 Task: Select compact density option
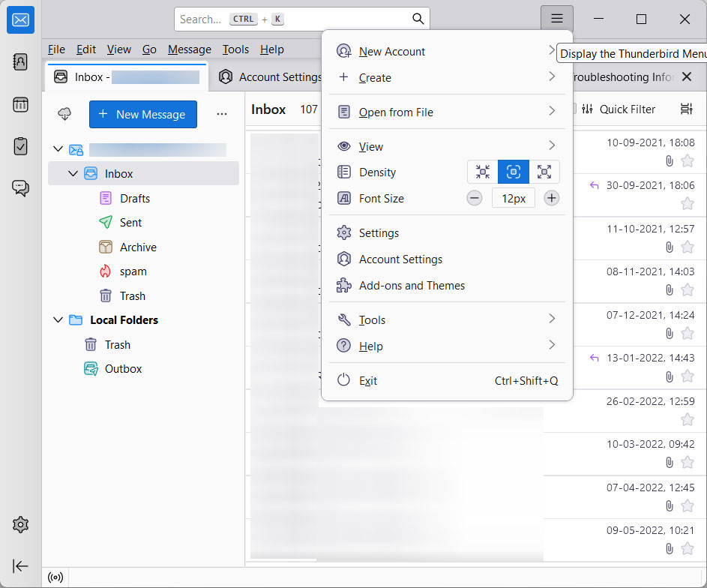click(483, 172)
